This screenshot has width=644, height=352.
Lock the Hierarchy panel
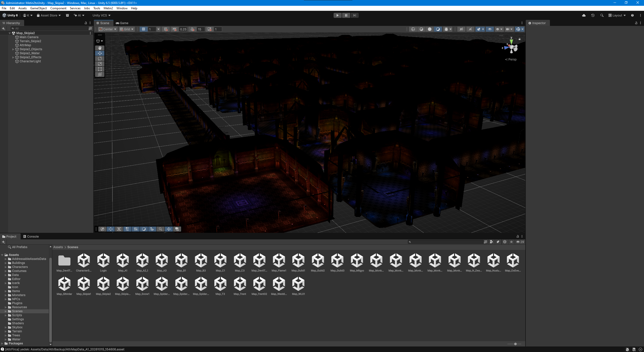86,23
